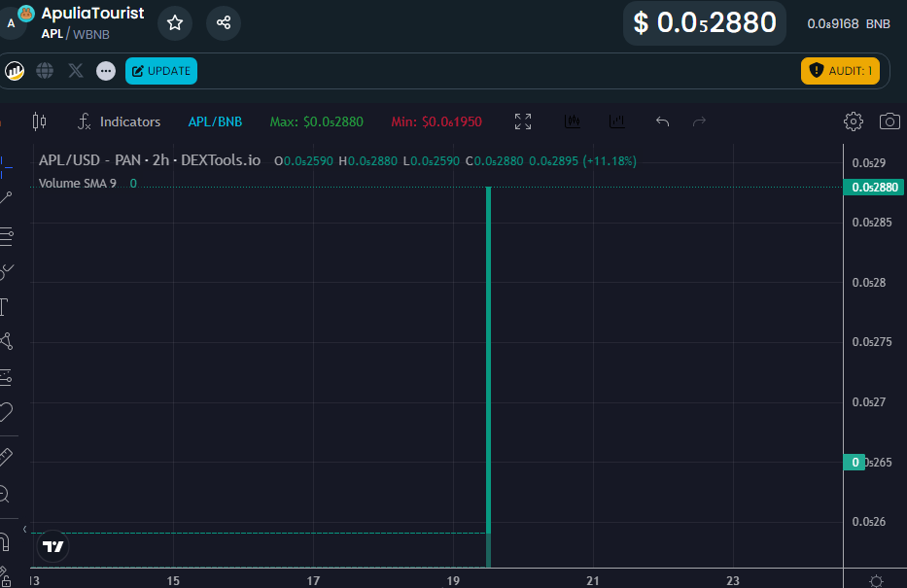This screenshot has width=907, height=588.
Task: Take a chart snapshot with the camera icon
Action: pyautogui.click(x=890, y=121)
